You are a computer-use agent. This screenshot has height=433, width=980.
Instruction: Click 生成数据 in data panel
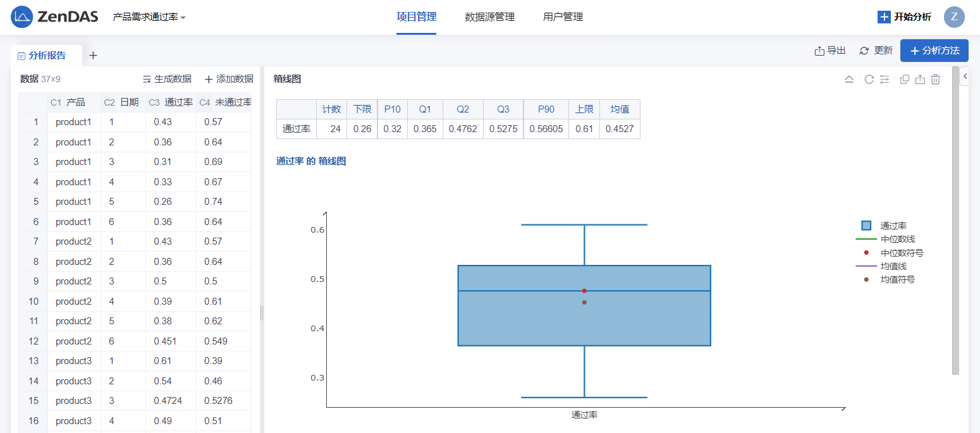tap(167, 79)
